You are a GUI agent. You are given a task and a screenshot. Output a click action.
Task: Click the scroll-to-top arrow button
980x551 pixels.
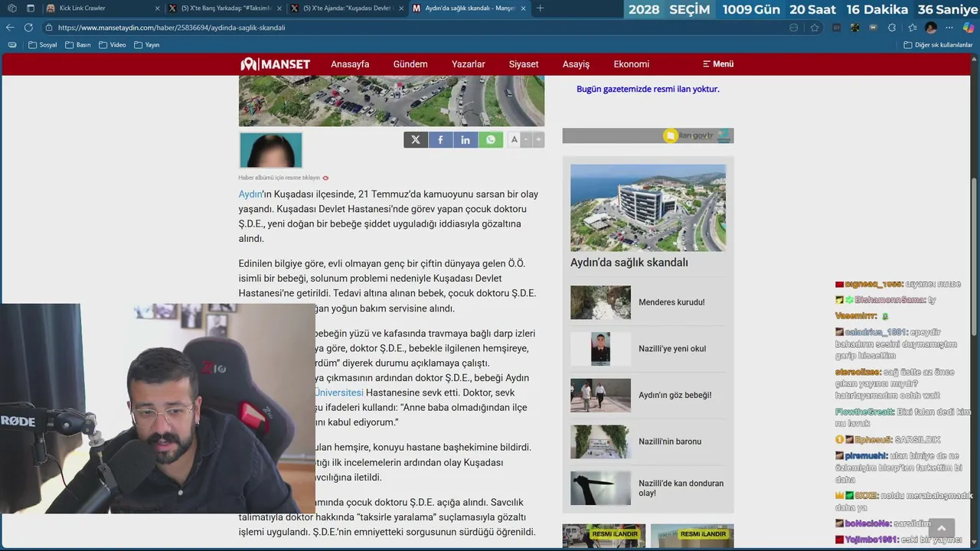(941, 528)
